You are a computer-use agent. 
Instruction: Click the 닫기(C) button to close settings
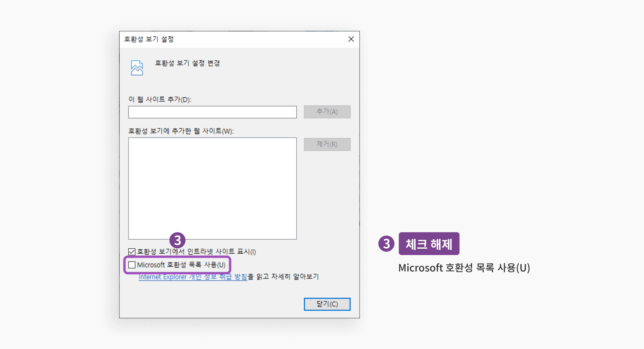click(x=327, y=304)
